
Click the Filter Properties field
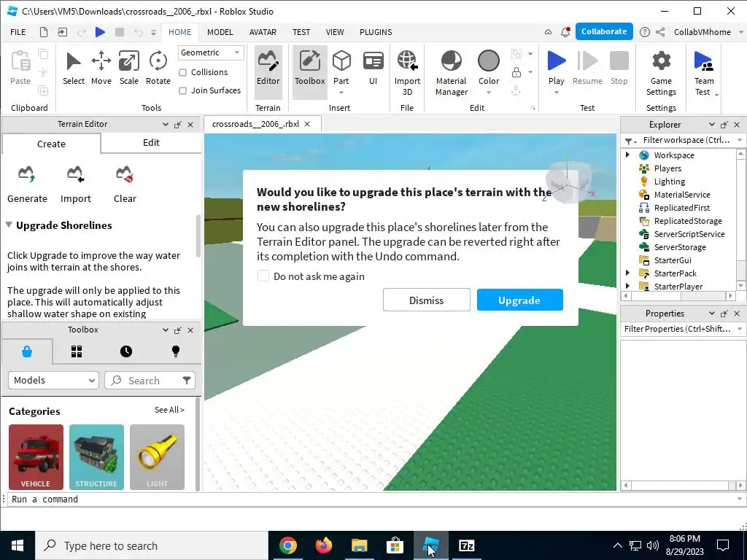(x=678, y=329)
